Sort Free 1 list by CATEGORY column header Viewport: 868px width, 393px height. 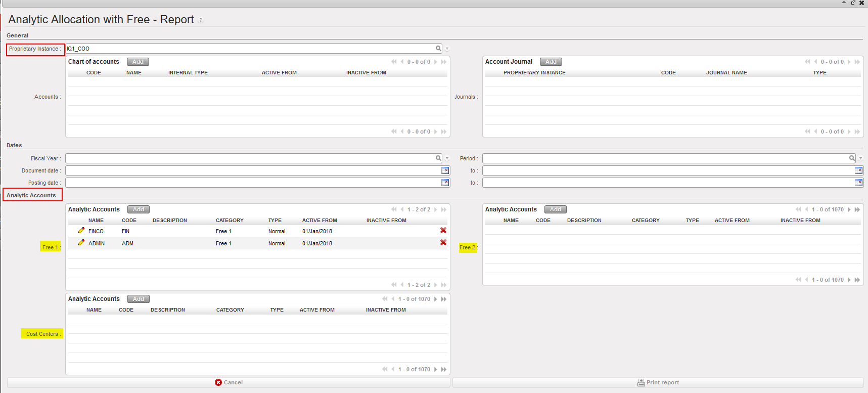(230, 221)
